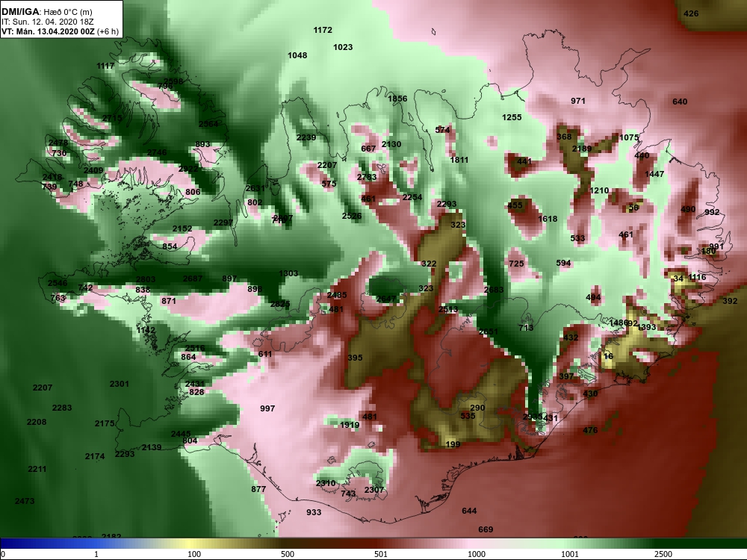The image size is (747, 560).
Task: Click the map value '1142'
Action: (146, 330)
